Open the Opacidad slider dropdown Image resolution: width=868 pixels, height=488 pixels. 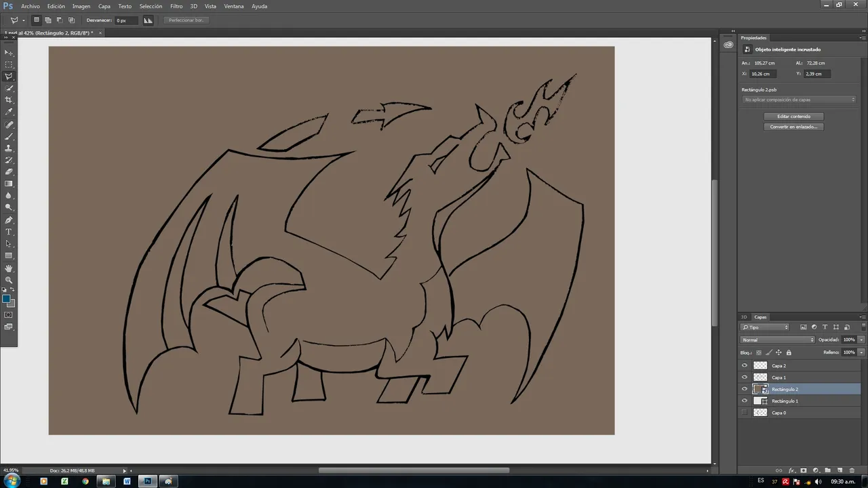pos(861,340)
